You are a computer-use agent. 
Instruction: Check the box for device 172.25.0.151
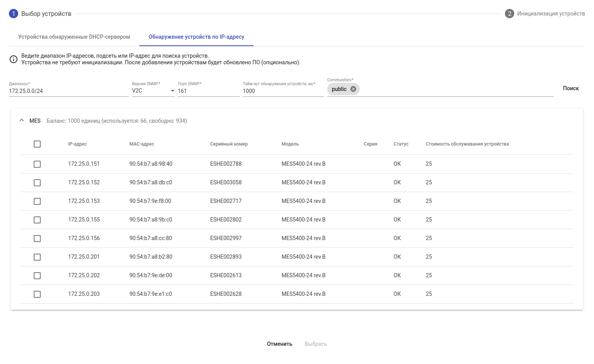pos(37,164)
